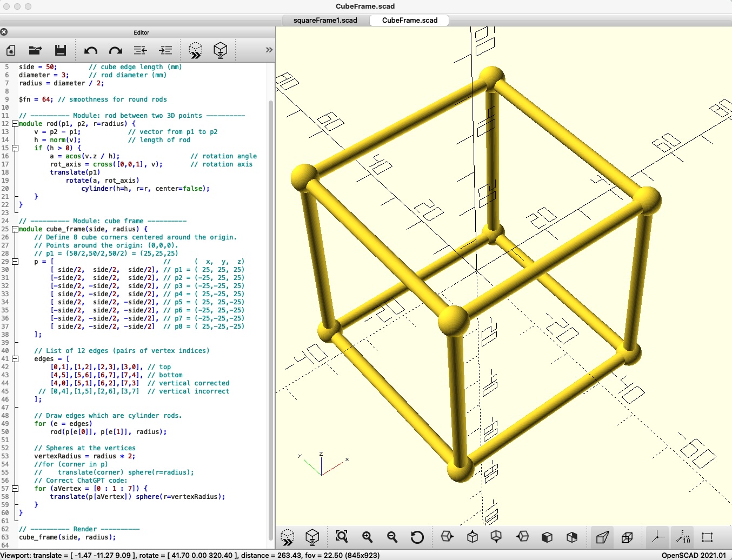The width and height of the screenshot is (732, 560).
Task: Select the CubeFrame.scad tab
Action: [409, 21]
